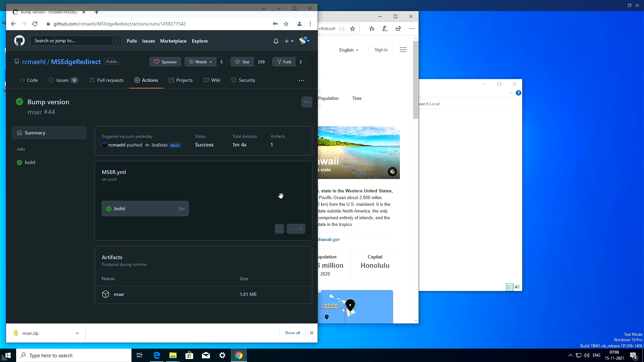Zoom out the workflow graph with the minus control
Screen dimensions: 644x362
tap(291, 229)
